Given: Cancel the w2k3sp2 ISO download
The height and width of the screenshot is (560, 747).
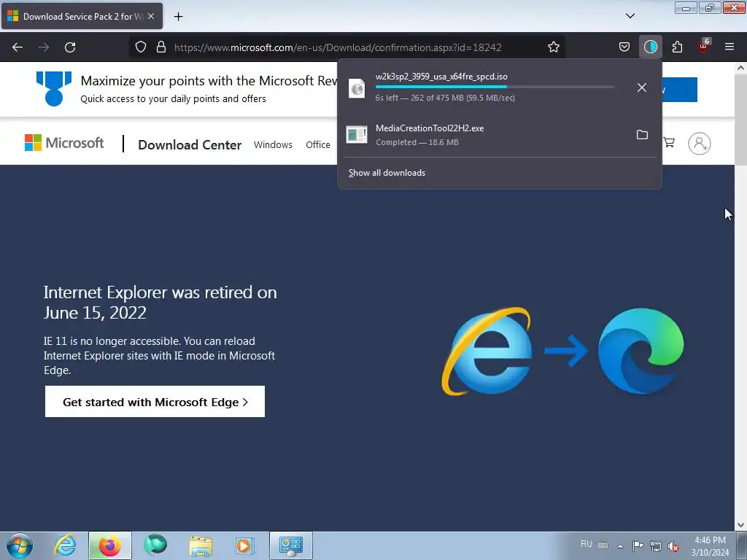Looking at the screenshot, I should coord(642,87).
